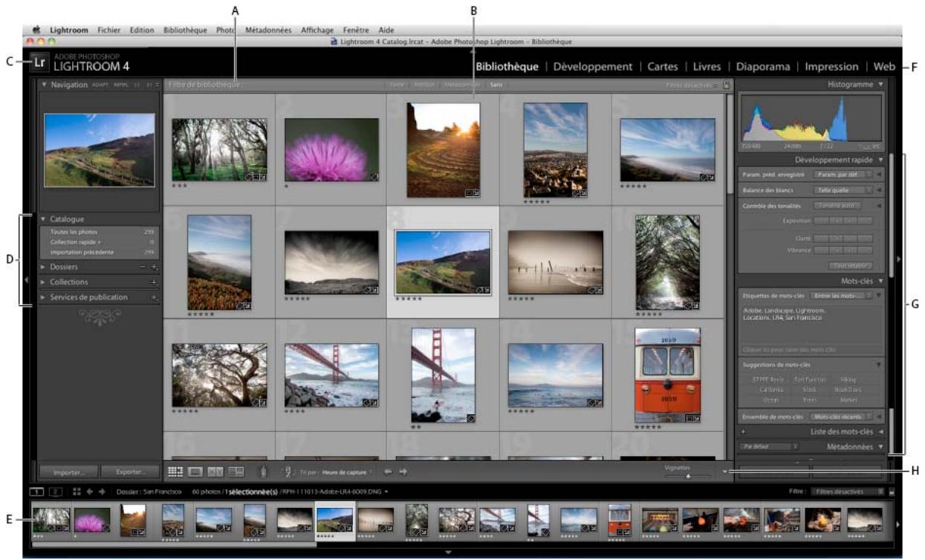Switch to compare XY view
925x560 pixels.
(x=216, y=471)
